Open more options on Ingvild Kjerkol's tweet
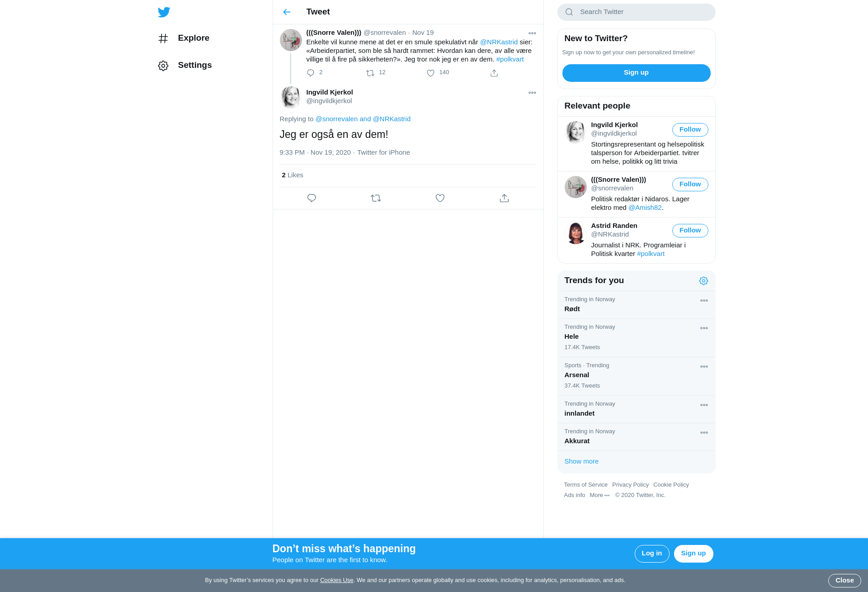The height and width of the screenshot is (592, 868). coord(532,93)
